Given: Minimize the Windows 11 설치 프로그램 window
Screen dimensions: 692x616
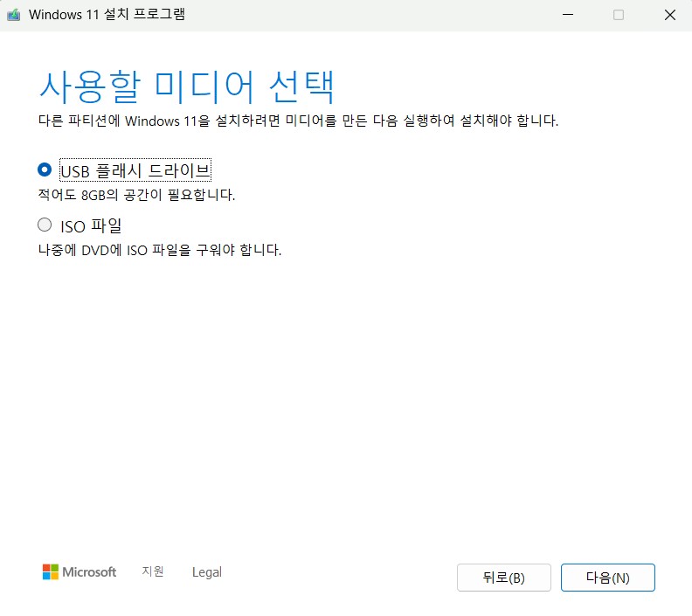Looking at the screenshot, I should click(x=568, y=15).
